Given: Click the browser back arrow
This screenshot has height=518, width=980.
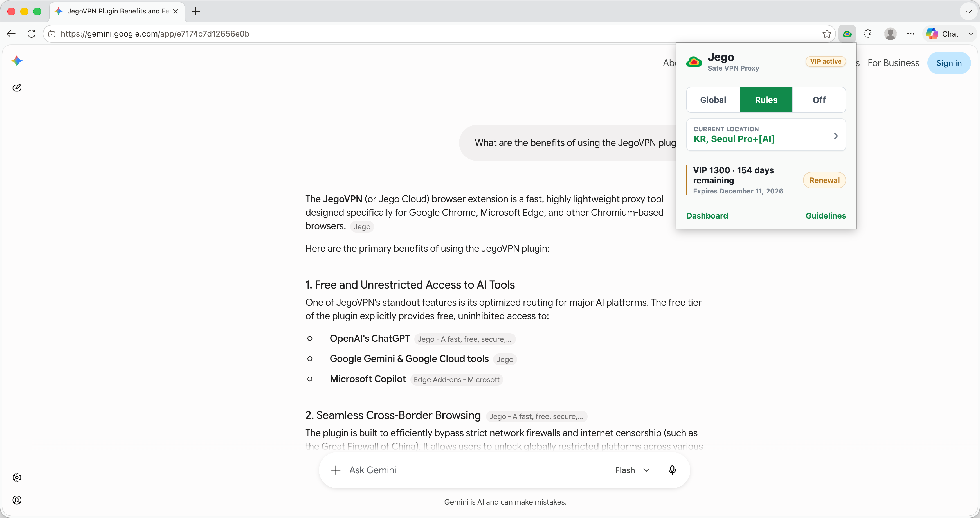Looking at the screenshot, I should click(12, 34).
